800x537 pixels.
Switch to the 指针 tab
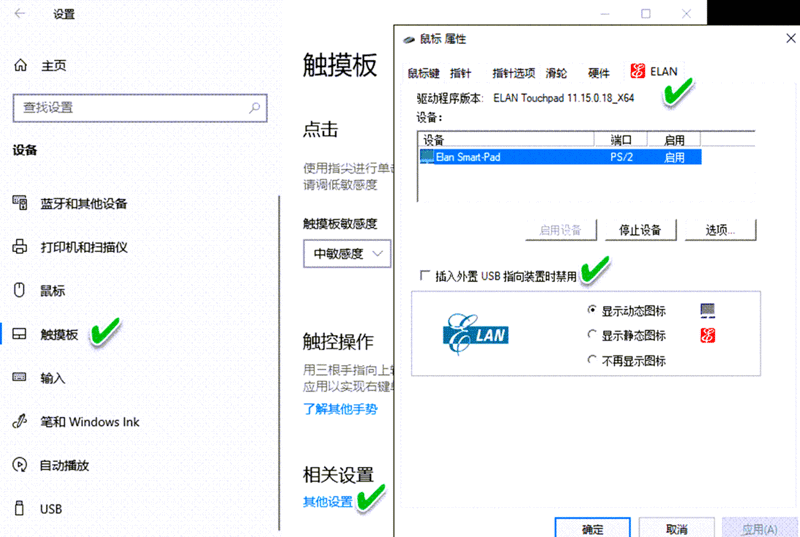pyautogui.click(x=461, y=73)
